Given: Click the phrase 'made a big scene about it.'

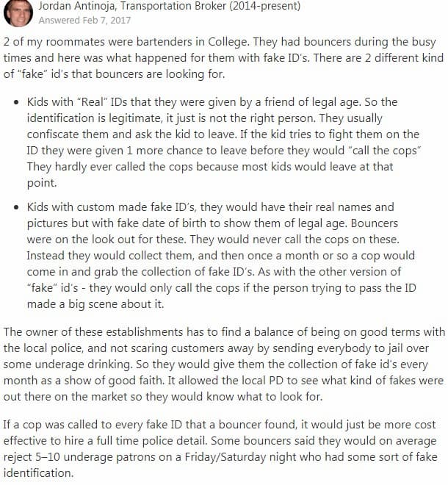Looking at the screenshot, I should point(95,304).
